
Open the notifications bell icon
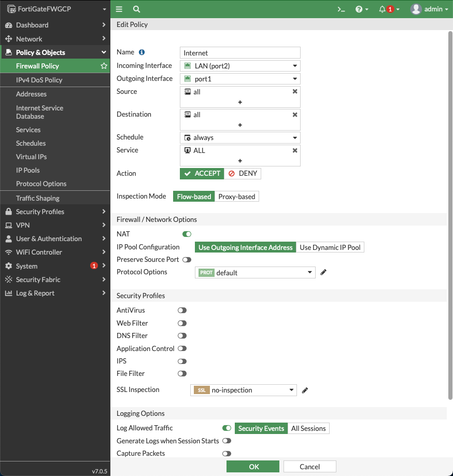(x=383, y=9)
